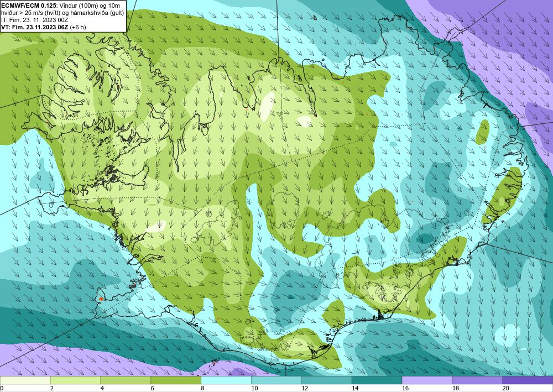
Task: Select the 12–14 m/s teal legend swatch
Action: (x=327, y=380)
